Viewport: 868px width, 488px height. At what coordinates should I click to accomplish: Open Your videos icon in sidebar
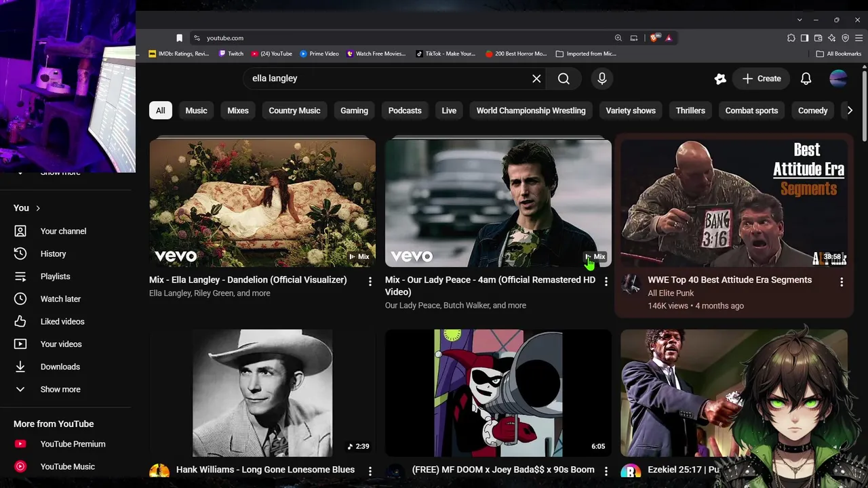(20, 344)
